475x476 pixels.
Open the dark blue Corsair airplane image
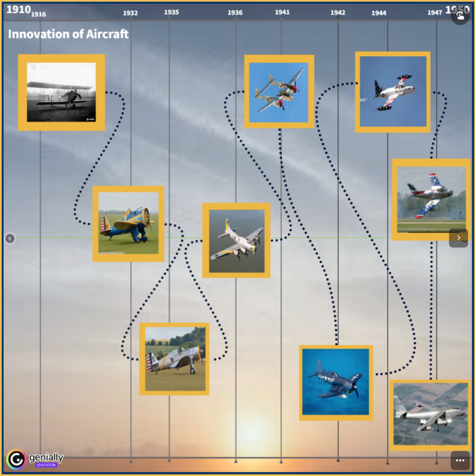336,382
